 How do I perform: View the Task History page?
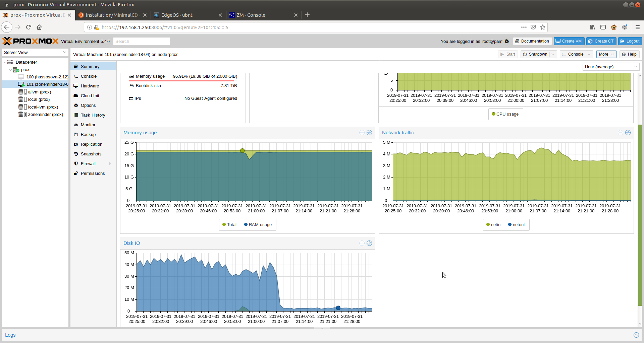point(93,115)
